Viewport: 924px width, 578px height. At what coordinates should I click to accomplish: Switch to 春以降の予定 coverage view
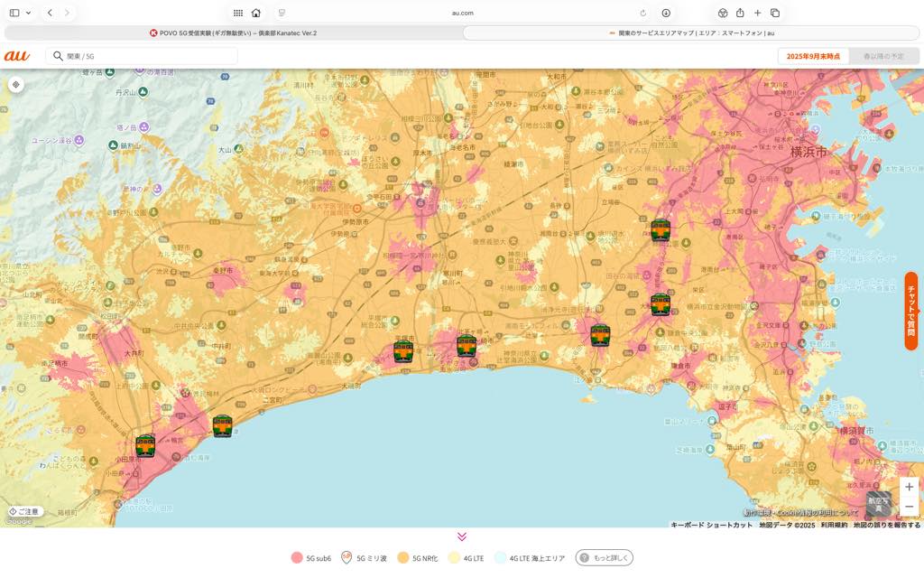[882, 56]
